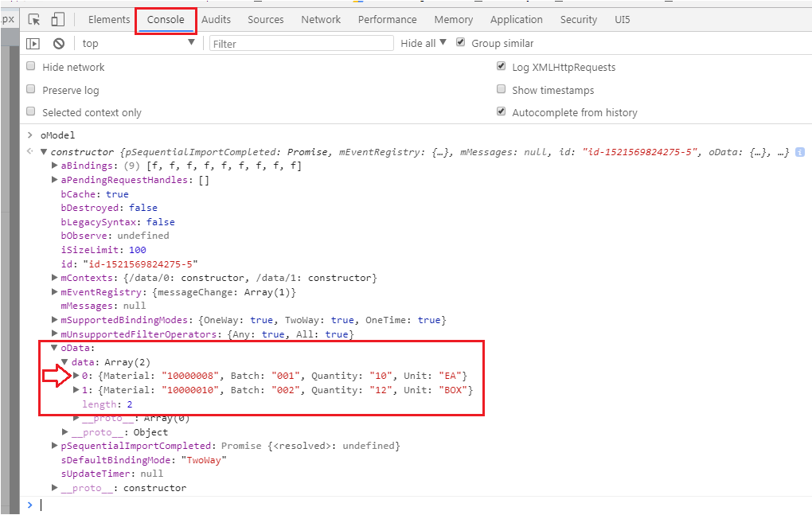Open the Audits tab

pyautogui.click(x=216, y=20)
